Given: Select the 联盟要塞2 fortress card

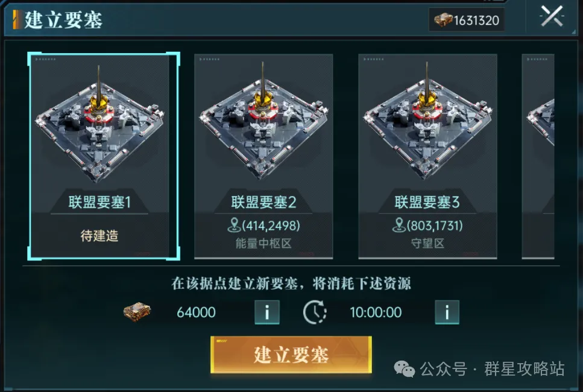Looking at the screenshot, I should click(263, 156).
